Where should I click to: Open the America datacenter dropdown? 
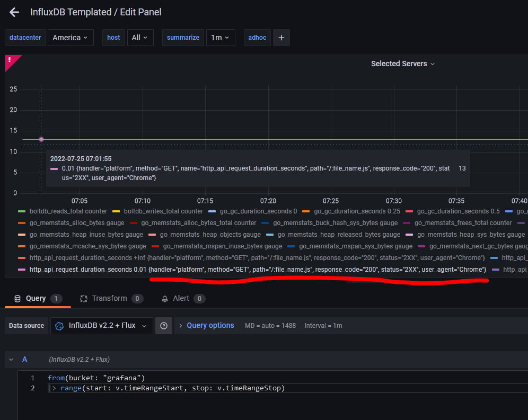(71, 37)
